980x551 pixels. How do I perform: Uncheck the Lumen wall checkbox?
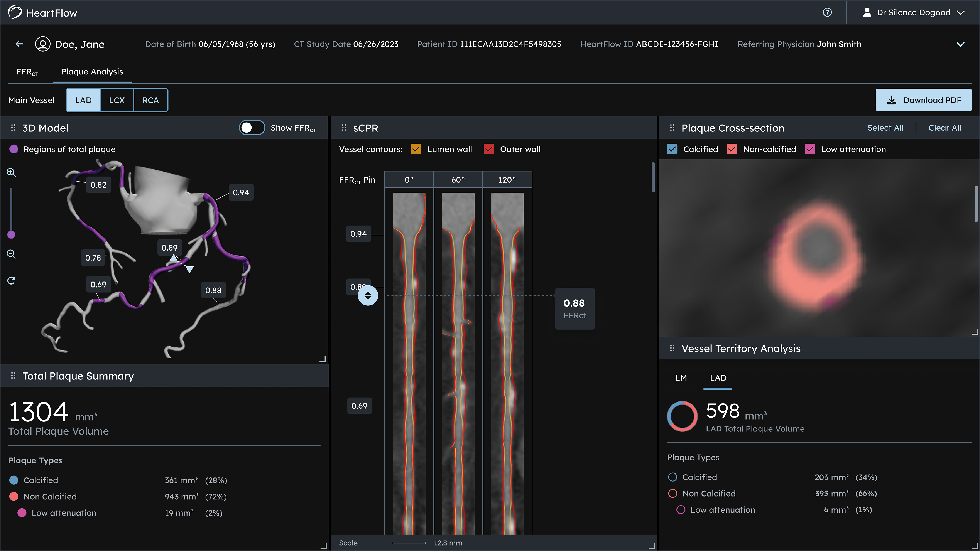[x=416, y=149]
